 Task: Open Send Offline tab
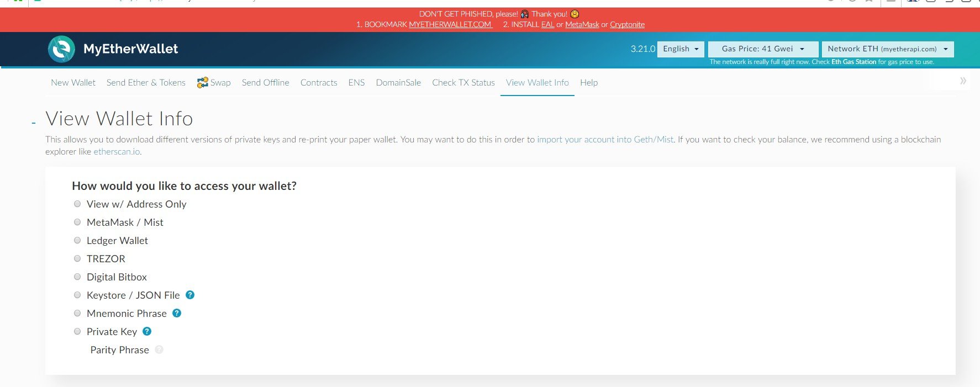point(265,82)
